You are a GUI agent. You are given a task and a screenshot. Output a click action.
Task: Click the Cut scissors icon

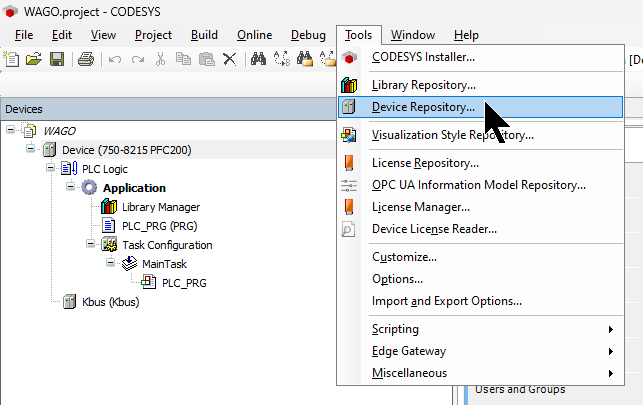click(160, 59)
